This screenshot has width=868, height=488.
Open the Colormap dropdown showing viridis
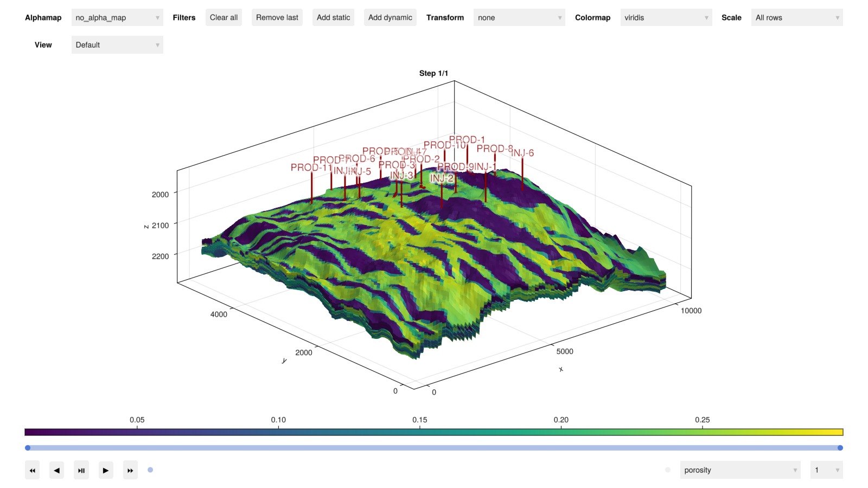point(666,17)
